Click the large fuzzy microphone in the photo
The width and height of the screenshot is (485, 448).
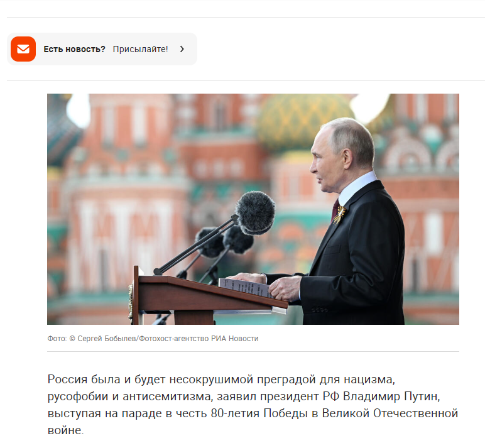point(255,212)
